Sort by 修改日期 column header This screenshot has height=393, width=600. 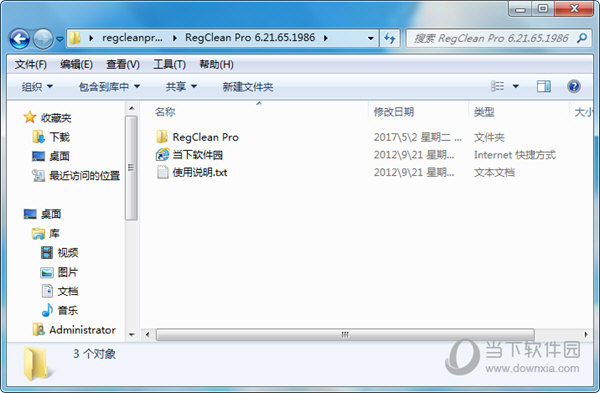click(x=394, y=112)
